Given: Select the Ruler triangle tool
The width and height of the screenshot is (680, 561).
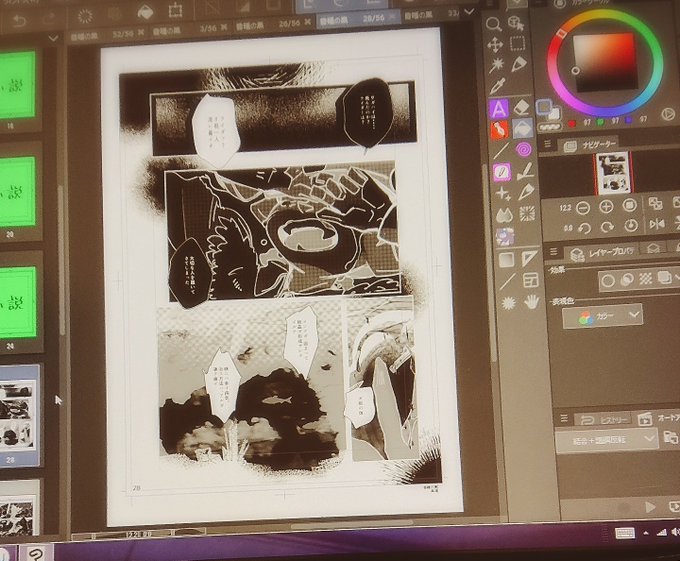Looking at the screenshot, I should [x=529, y=259].
